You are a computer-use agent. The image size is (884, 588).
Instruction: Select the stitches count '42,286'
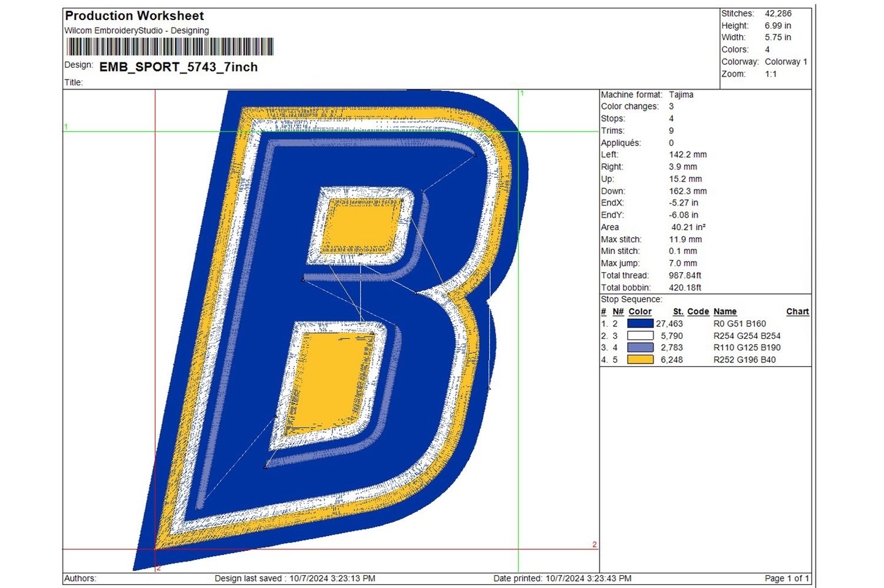pyautogui.click(x=778, y=14)
